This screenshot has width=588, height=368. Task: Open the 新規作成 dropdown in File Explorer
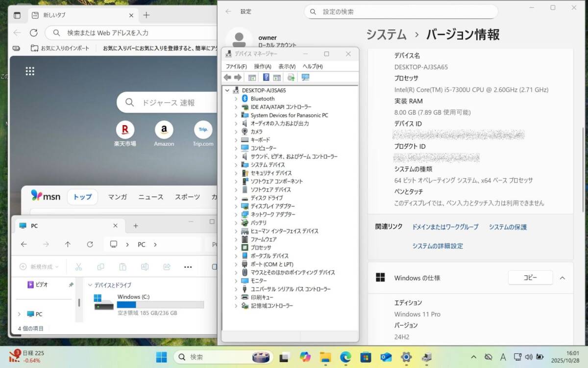tap(39, 267)
